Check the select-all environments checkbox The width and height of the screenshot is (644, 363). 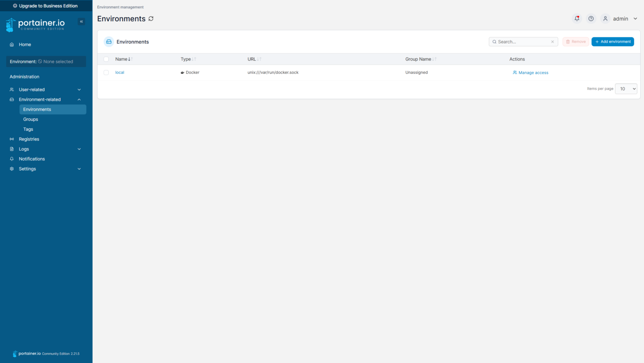pos(106,59)
